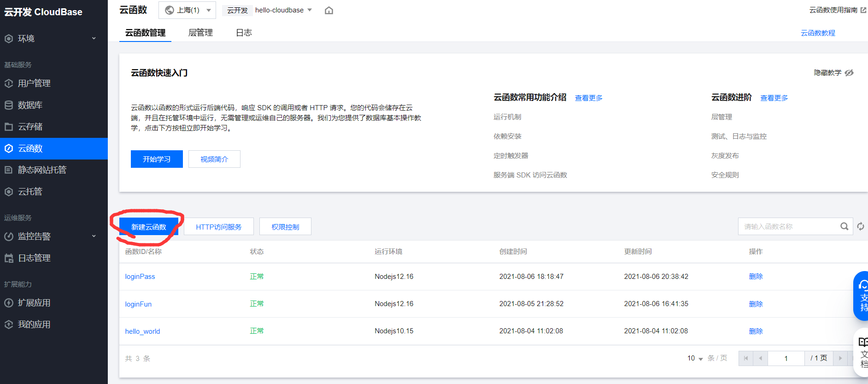Click 我的应用 sidebar icon

(x=9, y=325)
